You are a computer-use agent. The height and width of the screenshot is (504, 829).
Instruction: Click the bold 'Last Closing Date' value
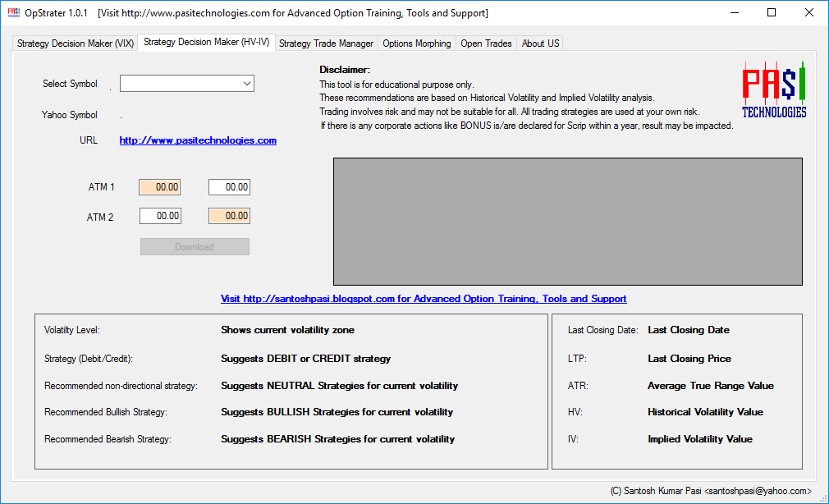[689, 330]
